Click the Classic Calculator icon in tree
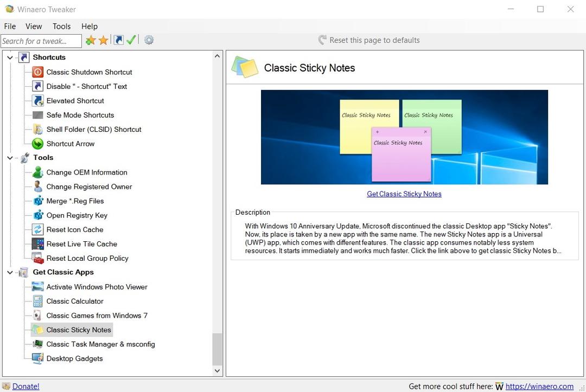This screenshot has width=586, height=392. [x=37, y=301]
